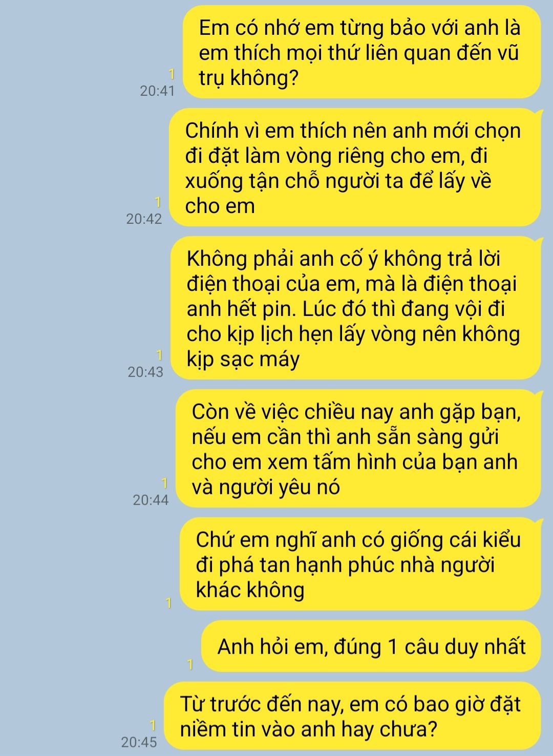Tap unread count above 20:43

pyautogui.click(x=160, y=355)
